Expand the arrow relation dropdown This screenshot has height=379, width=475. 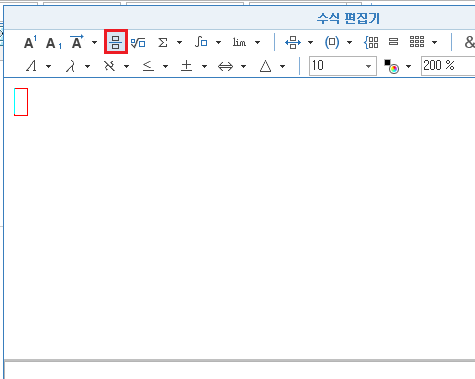[310, 42]
